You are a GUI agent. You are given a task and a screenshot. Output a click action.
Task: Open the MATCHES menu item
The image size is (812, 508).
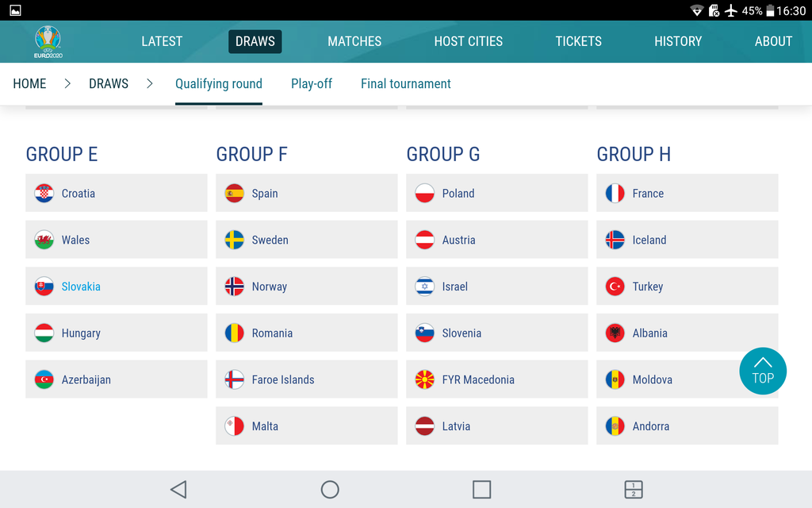pyautogui.click(x=354, y=41)
